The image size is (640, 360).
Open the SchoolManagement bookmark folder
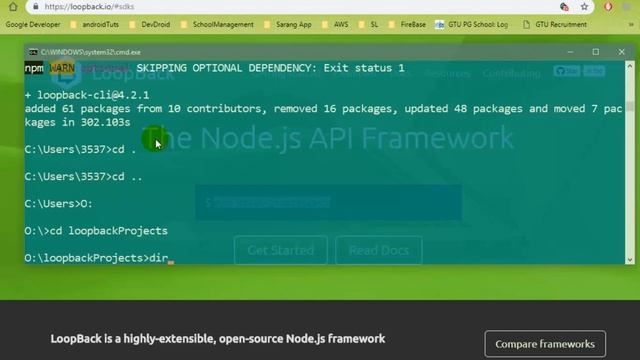217,24
